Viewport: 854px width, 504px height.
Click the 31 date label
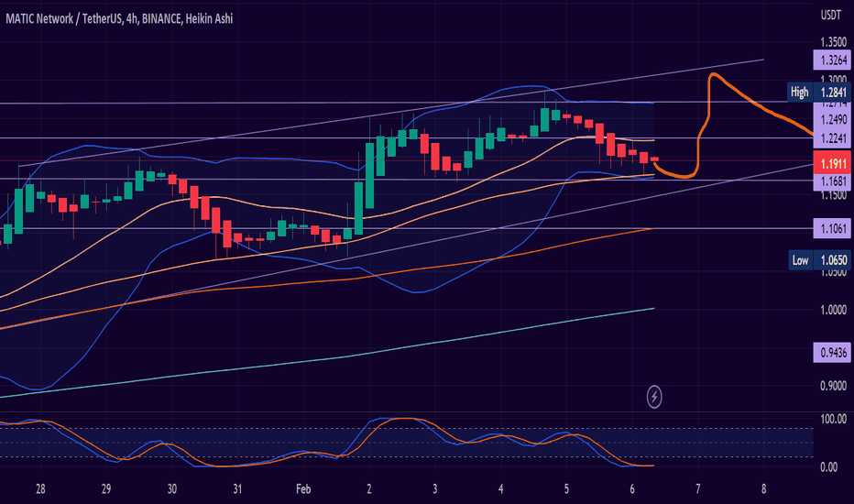click(x=237, y=488)
